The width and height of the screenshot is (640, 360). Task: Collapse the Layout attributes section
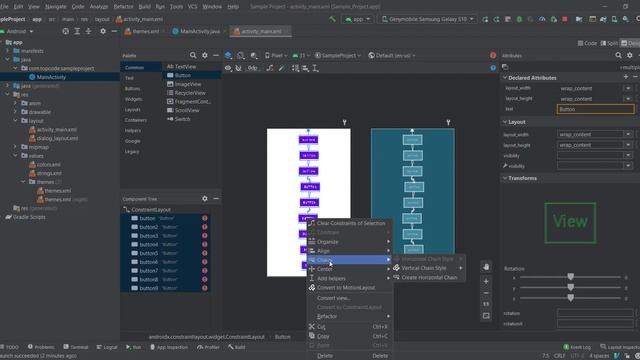tap(505, 122)
